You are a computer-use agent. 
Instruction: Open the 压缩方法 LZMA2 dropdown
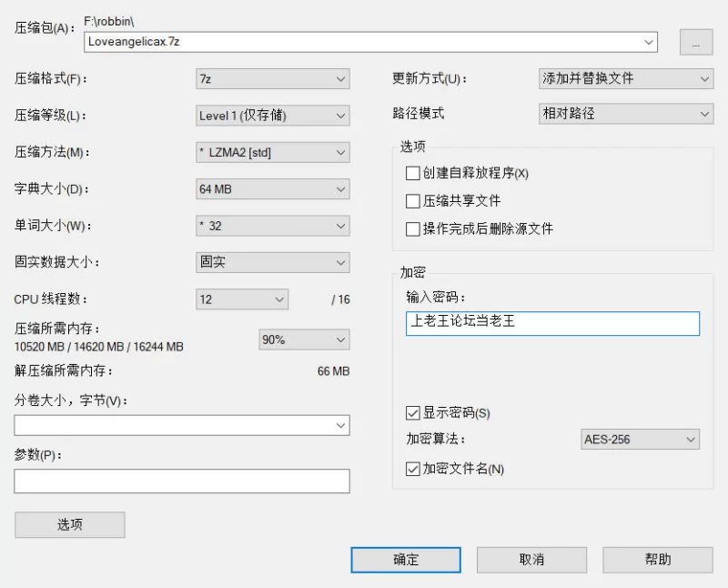point(272,152)
